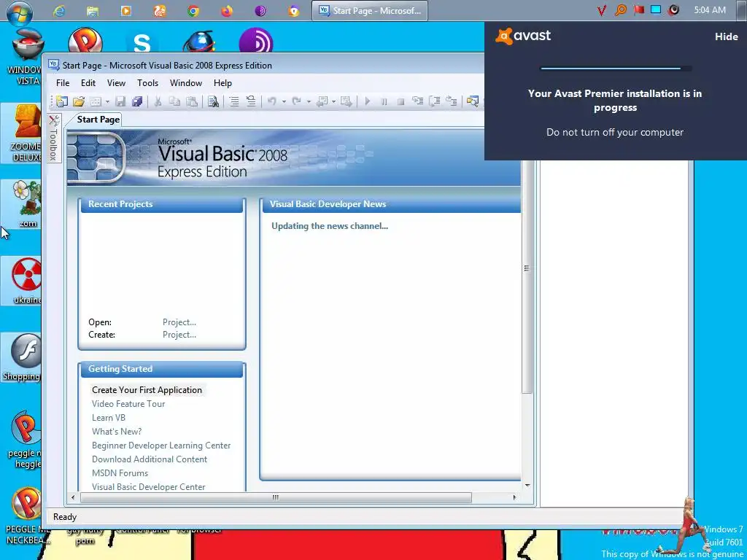Select the Start Page document tab
This screenshot has height=560, width=747.
pos(98,120)
